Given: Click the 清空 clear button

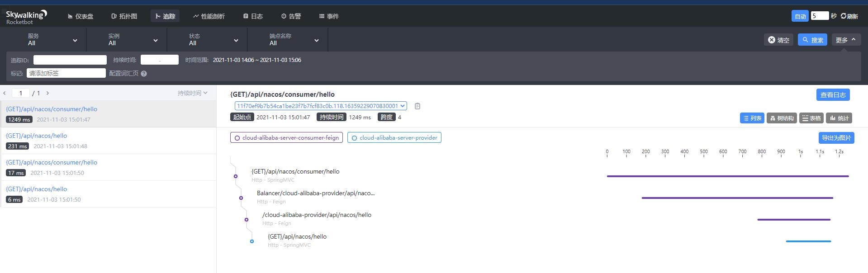Looking at the screenshot, I should coord(778,40).
